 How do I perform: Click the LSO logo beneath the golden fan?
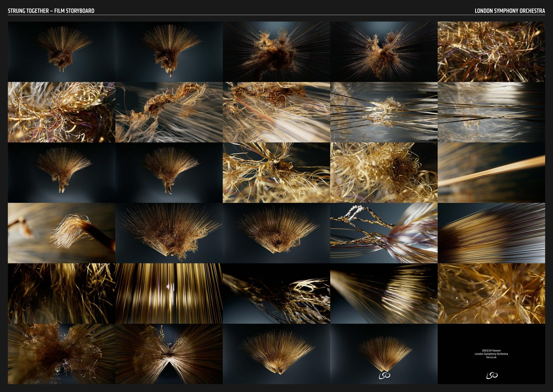pyautogui.click(x=385, y=375)
